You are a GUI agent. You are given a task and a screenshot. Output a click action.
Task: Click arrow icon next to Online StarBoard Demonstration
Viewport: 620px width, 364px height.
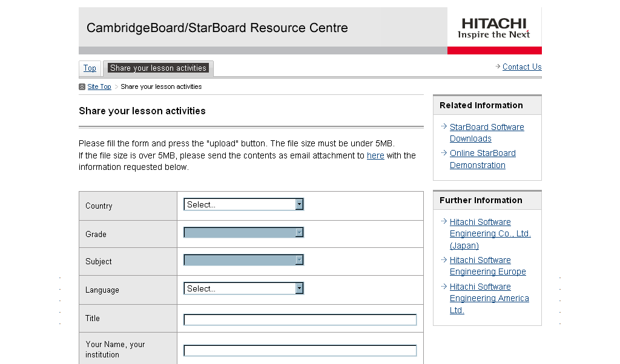coord(444,152)
